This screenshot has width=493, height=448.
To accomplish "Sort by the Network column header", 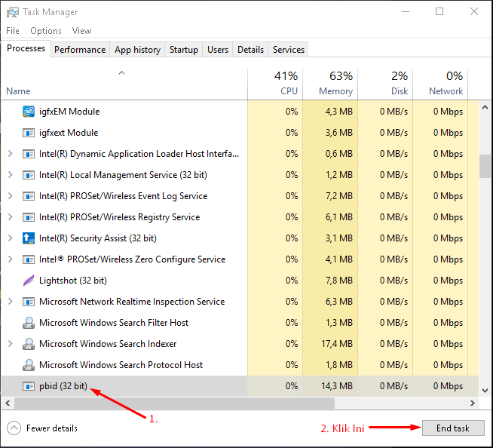I will [440, 84].
